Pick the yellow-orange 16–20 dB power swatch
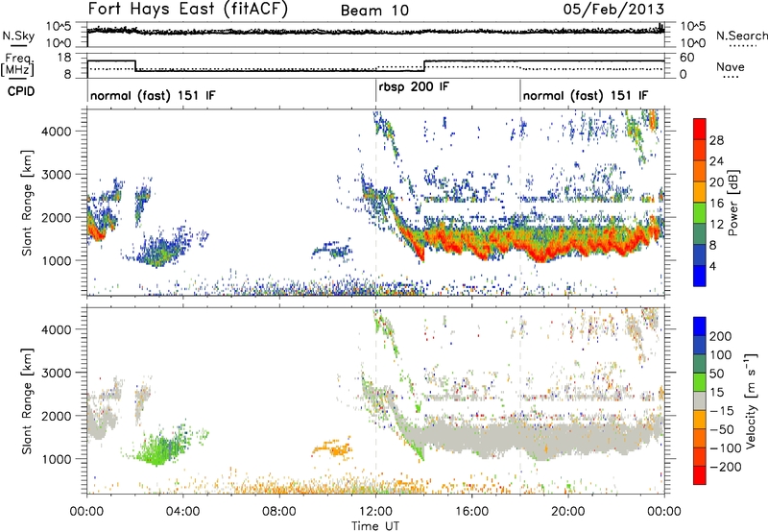 pyautogui.click(x=700, y=192)
